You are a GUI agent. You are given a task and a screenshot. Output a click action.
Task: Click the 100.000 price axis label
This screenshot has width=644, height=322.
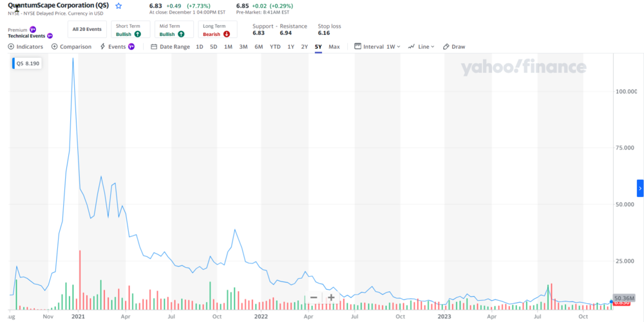tap(626, 91)
